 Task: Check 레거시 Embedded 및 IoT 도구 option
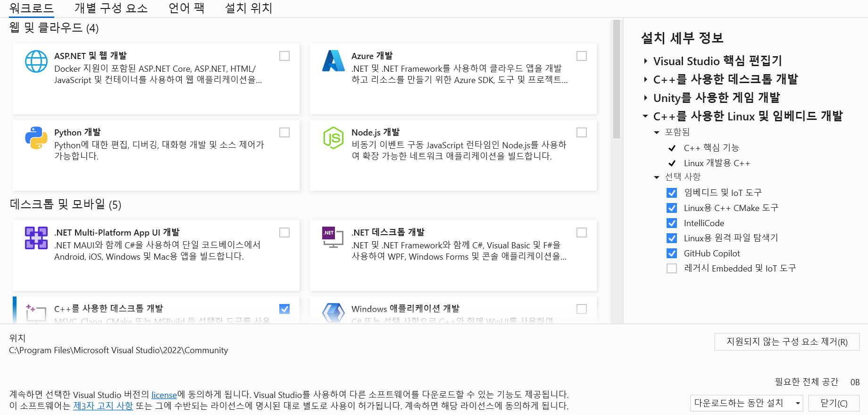(x=672, y=268)
